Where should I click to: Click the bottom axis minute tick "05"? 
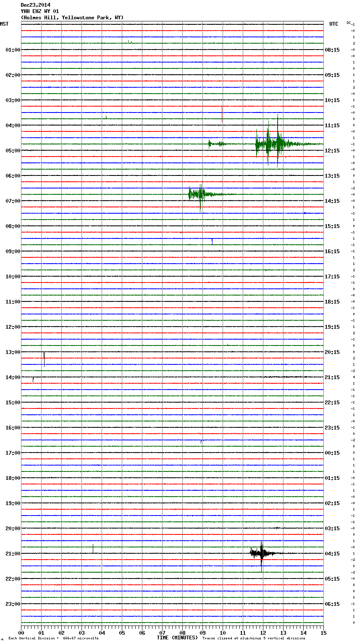[122, 633]
